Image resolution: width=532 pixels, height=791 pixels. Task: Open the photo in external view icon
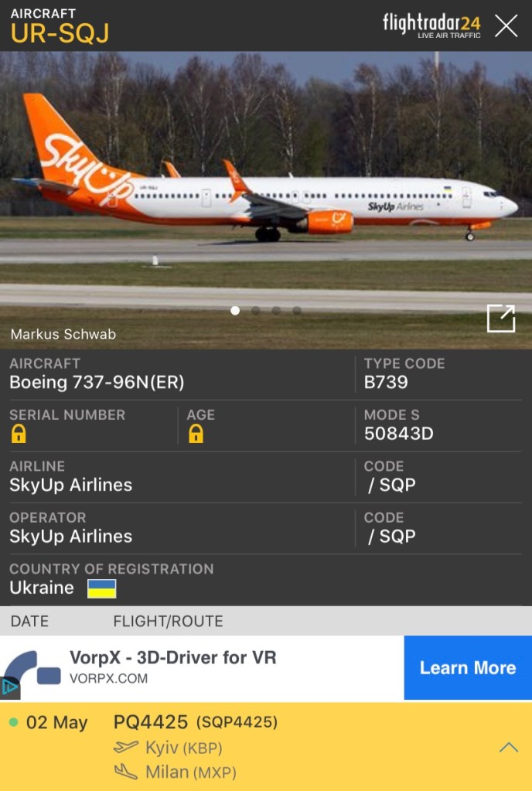click(x=501, y=319)
